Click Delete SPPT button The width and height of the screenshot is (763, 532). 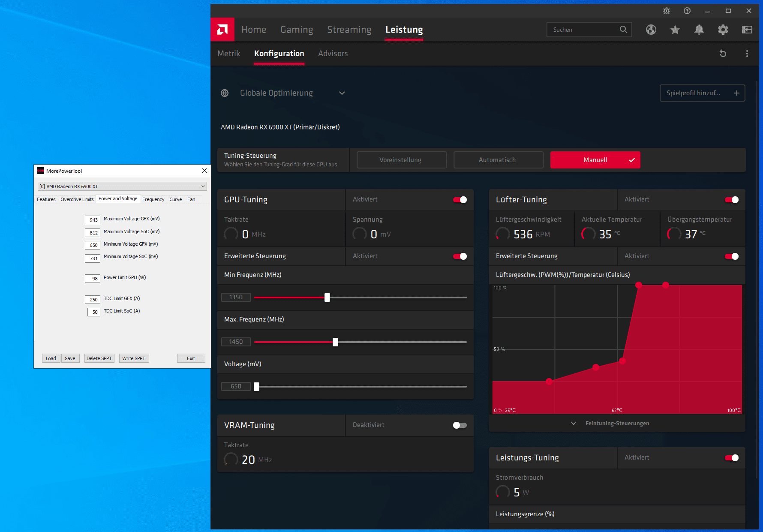coord(99,358)
